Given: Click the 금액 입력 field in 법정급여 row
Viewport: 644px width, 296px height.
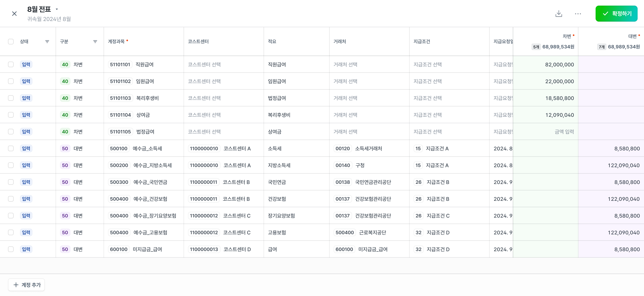Looking at the screenshot, I should pos(564,132).
